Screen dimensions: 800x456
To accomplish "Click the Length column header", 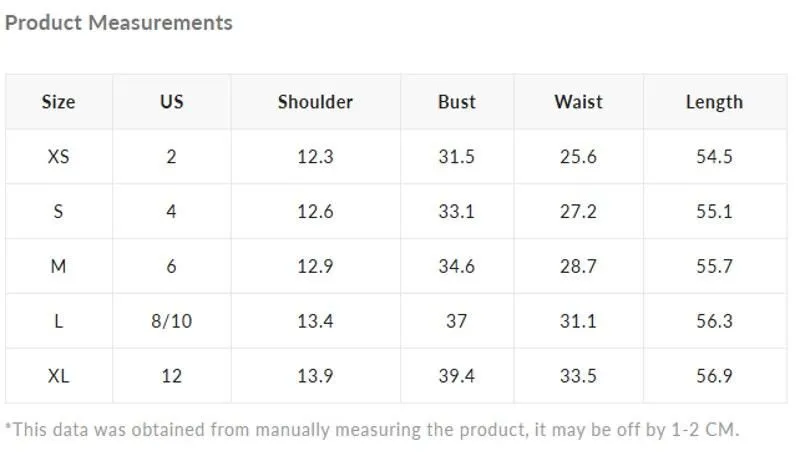I will pos(714,103).
